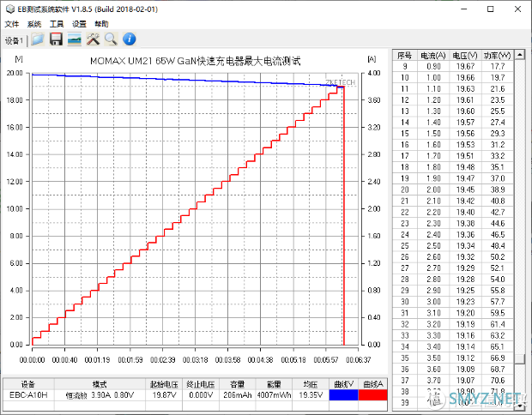Export chart image with picture icon

75,39
